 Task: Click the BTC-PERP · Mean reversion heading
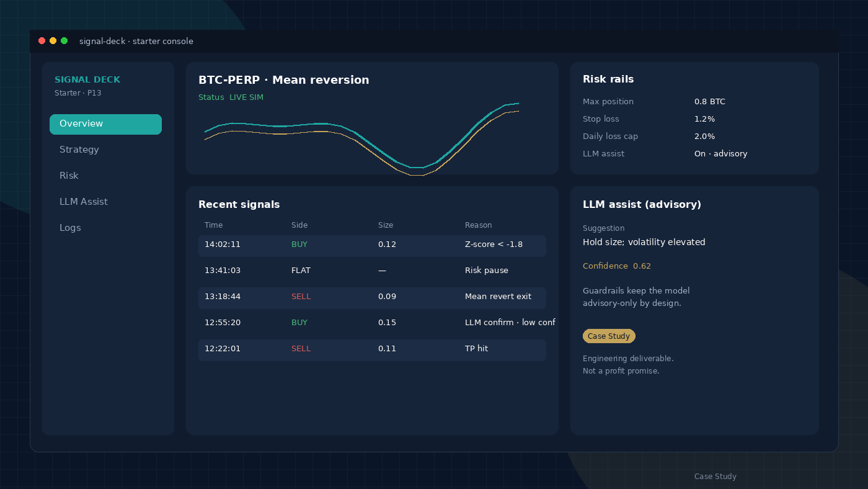[x=283, y=80]
